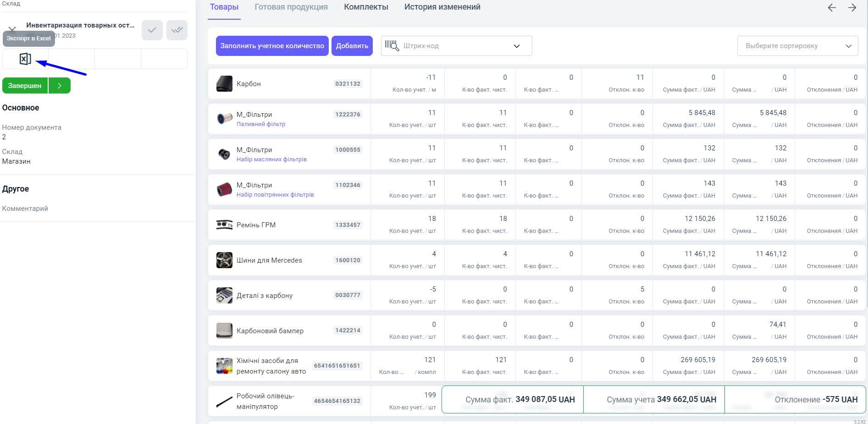Click the Завершен status button
Viewport: 868px width, 424px height.
(x=25, y=86)
